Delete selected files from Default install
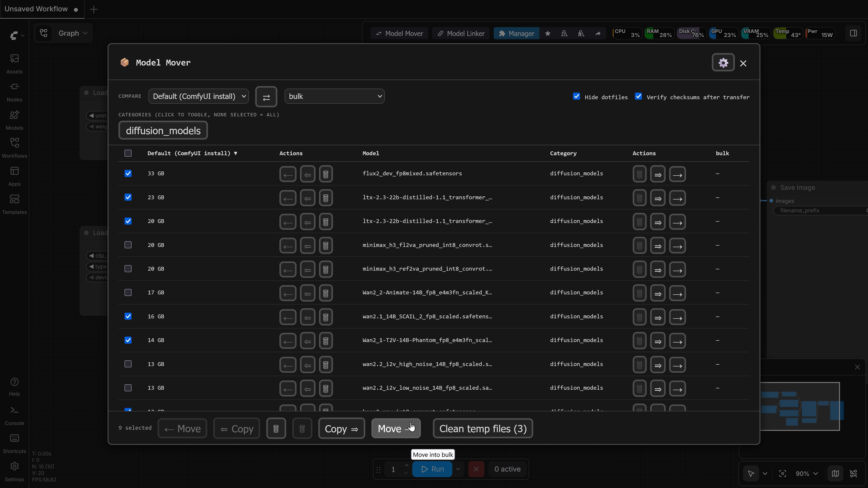This screenshot has height=488, width=868. pos(276,428)
